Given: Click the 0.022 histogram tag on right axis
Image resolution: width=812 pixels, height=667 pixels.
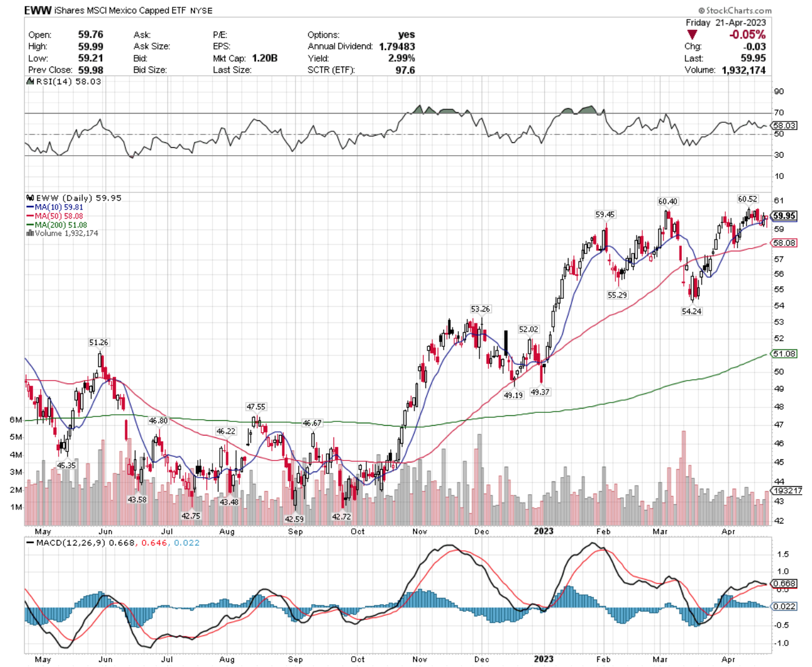Looking at the screenshot, I should (785, 607).
